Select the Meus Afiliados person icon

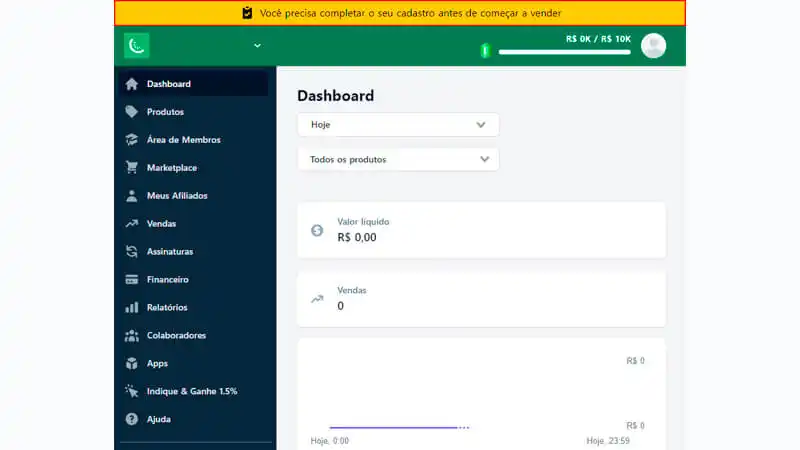(x=131, y=196)
